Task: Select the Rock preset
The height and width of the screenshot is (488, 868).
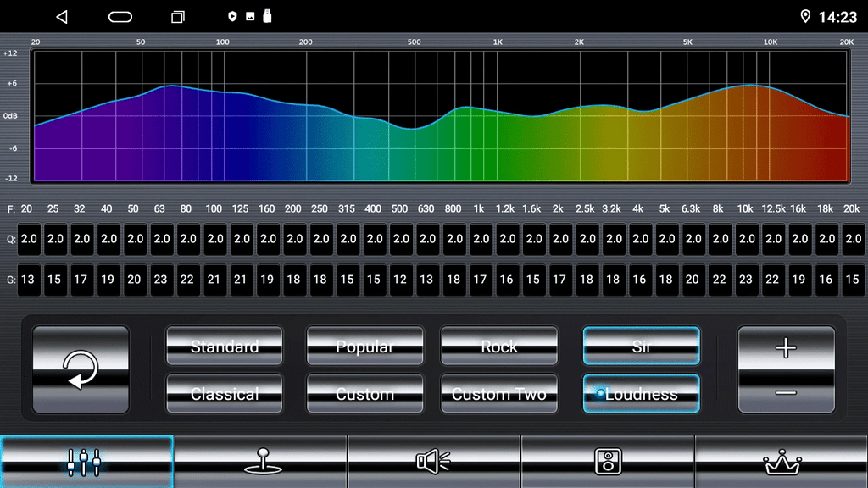Action: click(499, 347)
